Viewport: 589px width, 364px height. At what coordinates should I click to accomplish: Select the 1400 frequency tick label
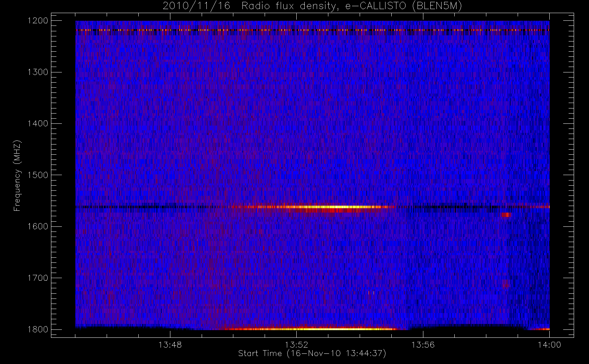[x=38, y=123]
